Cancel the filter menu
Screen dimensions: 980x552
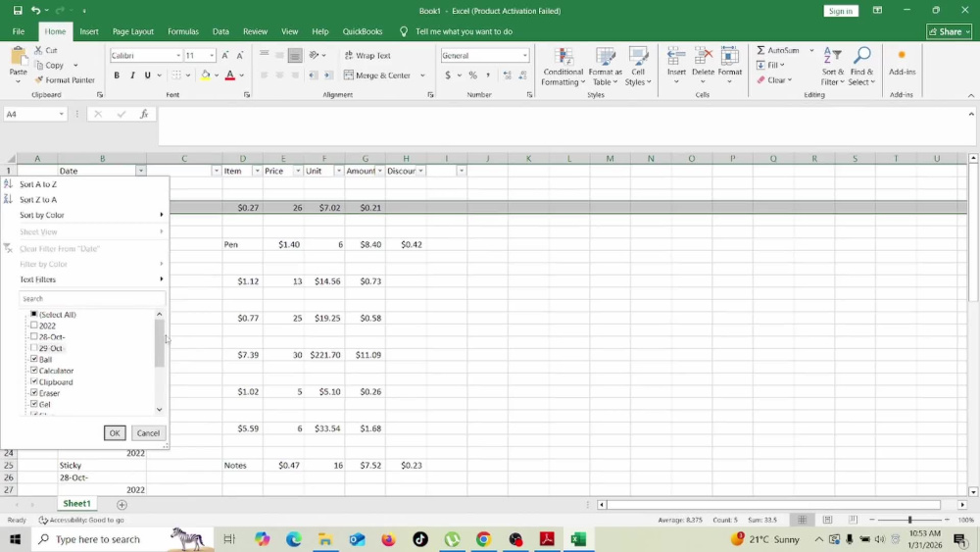(148, 432)
